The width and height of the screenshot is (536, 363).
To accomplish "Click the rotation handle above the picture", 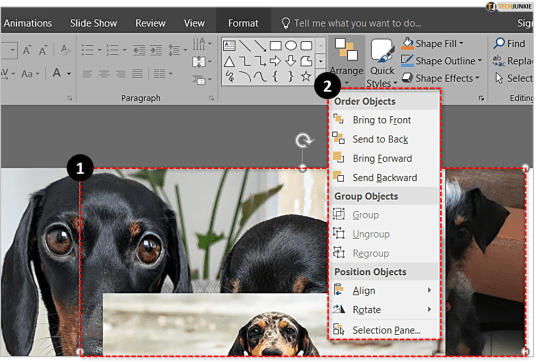I will pyautogui.click(x=303, y=140).
